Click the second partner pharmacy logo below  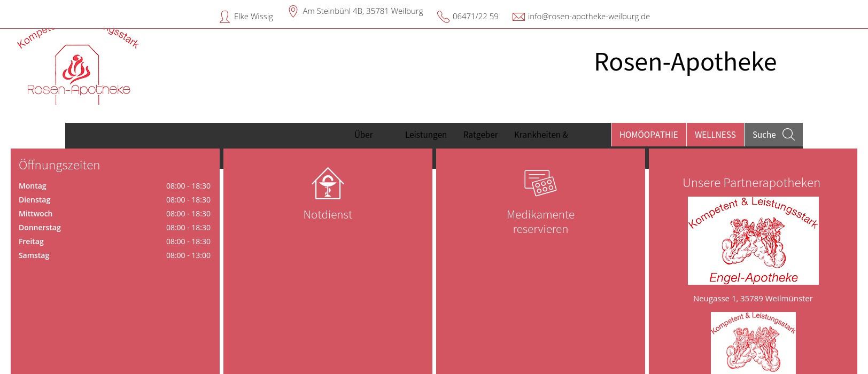point(753,343)
